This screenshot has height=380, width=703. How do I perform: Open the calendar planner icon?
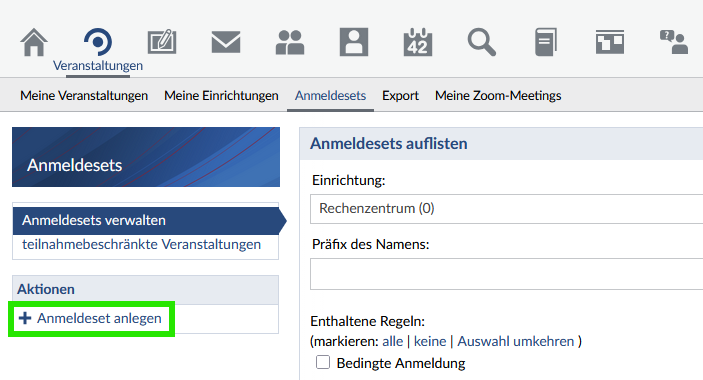418,42
